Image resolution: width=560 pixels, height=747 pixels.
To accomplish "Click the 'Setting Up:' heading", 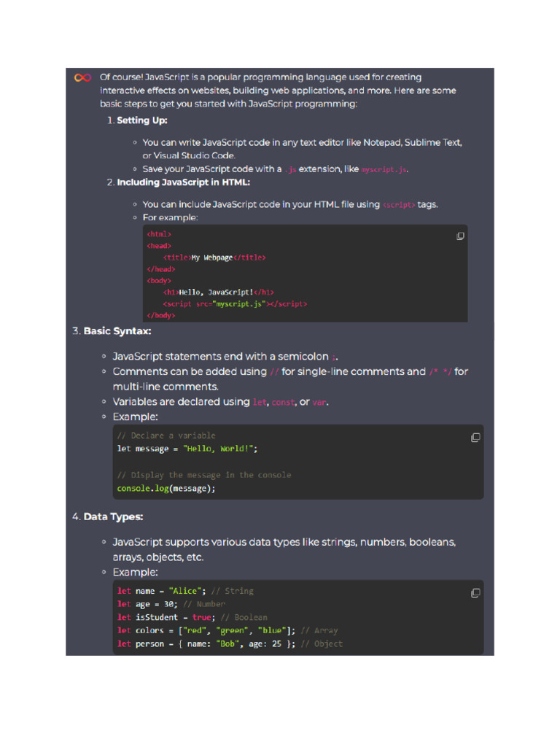I will [x=142, y=120].
